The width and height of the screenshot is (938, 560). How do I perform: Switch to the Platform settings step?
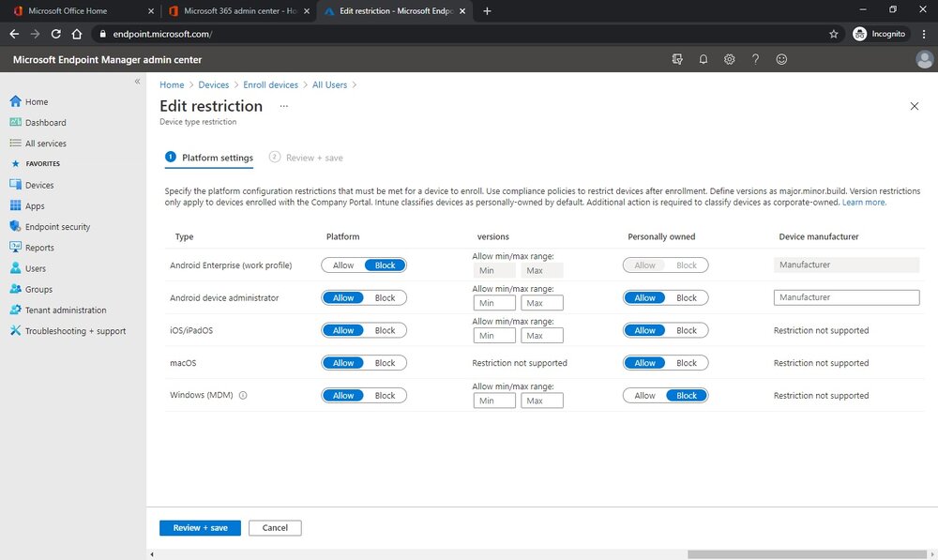[x=209, y=158]
